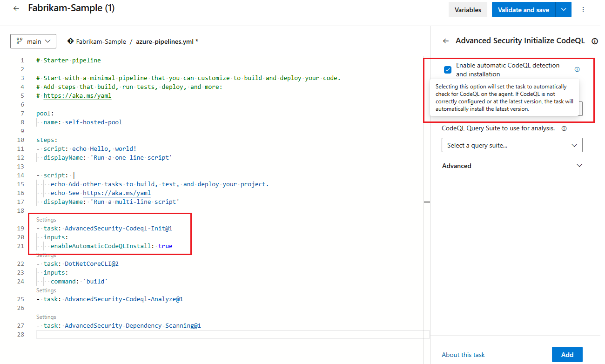The height and width of the screenshot is (364, 605).
Task: Click 'inputs:' on line 20
Action: point(56,237)
